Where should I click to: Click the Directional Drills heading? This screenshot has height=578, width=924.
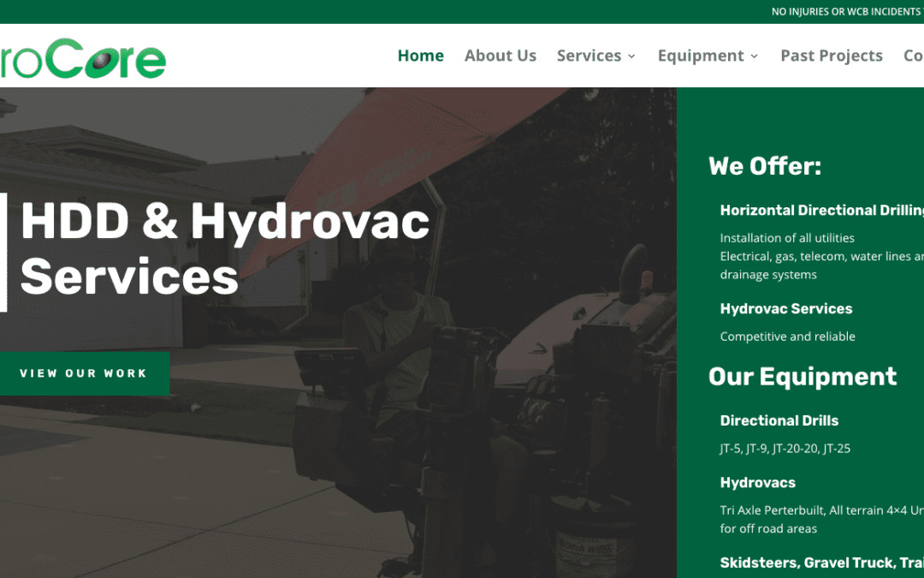pyautogui.click(x=779, y=420)
